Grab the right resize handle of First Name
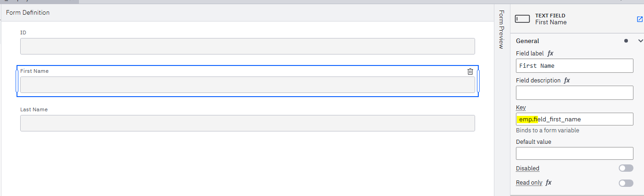Viewport: 644px width, 196px height. 478,81
